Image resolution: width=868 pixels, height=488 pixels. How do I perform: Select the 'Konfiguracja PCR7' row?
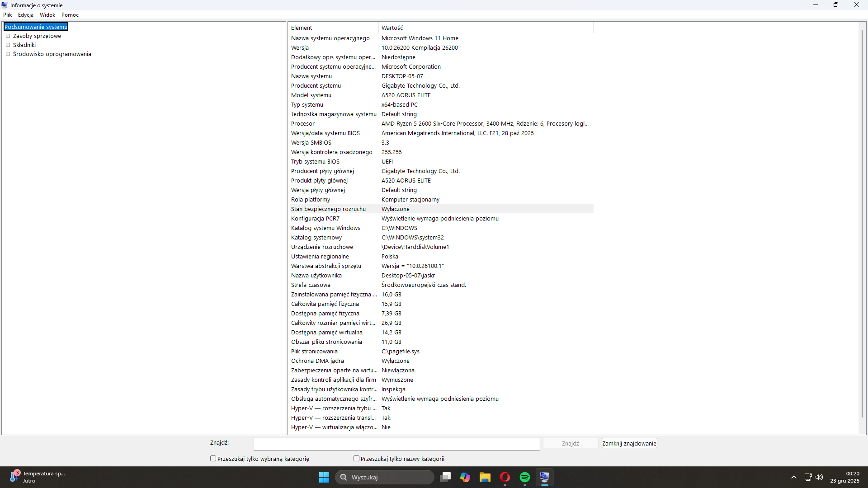[x=441, y=219]
